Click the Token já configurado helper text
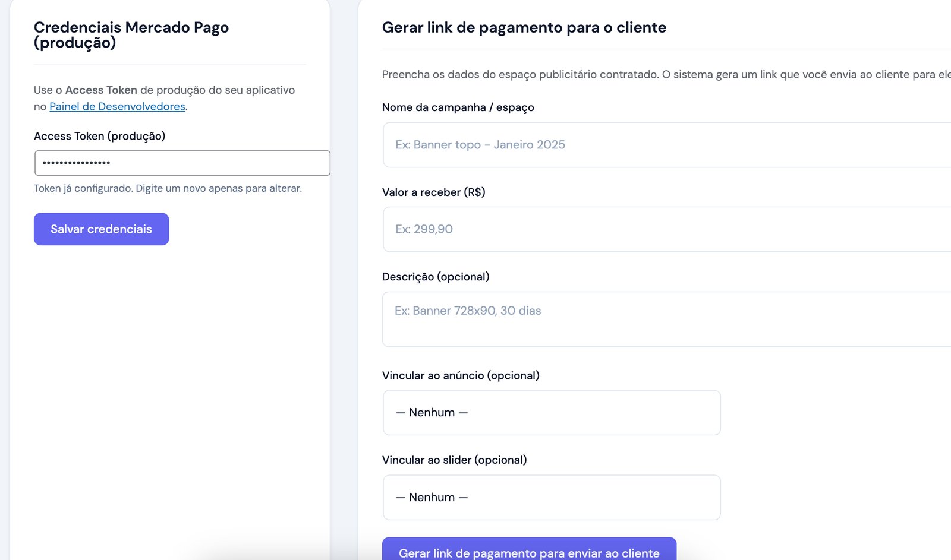 click(168, 188)
